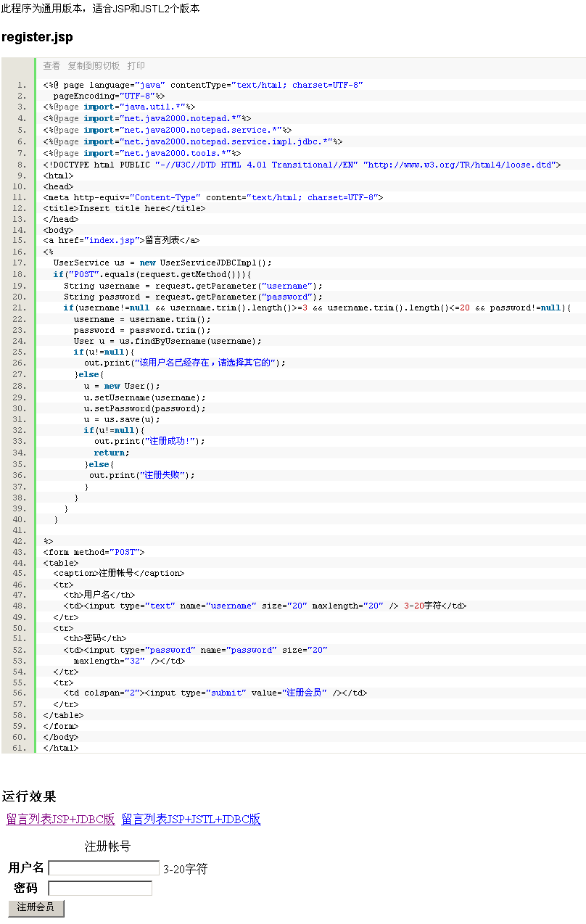Click the 密码 label in the form

pos(26,888)
